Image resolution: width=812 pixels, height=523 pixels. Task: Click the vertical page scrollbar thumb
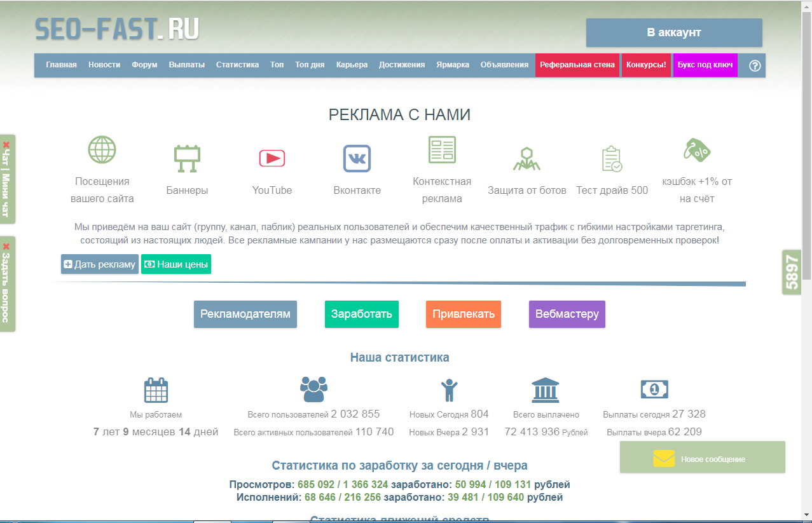pos(806,145)
